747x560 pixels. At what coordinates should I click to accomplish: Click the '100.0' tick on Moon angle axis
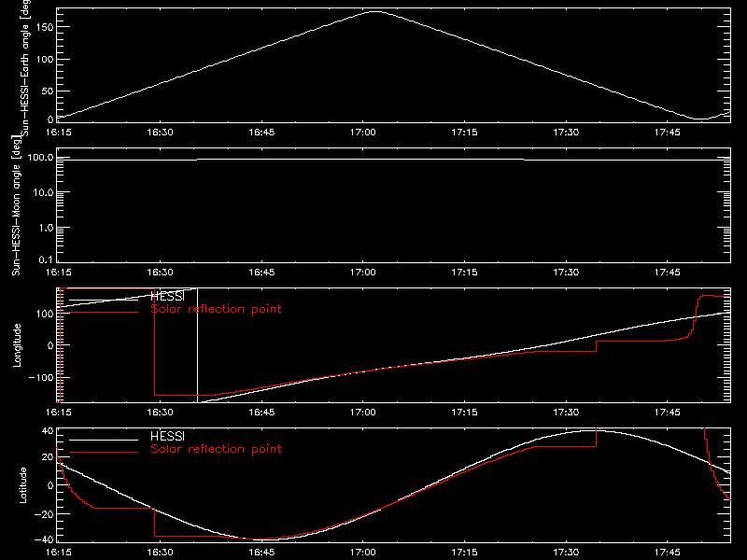click(40, 157)
